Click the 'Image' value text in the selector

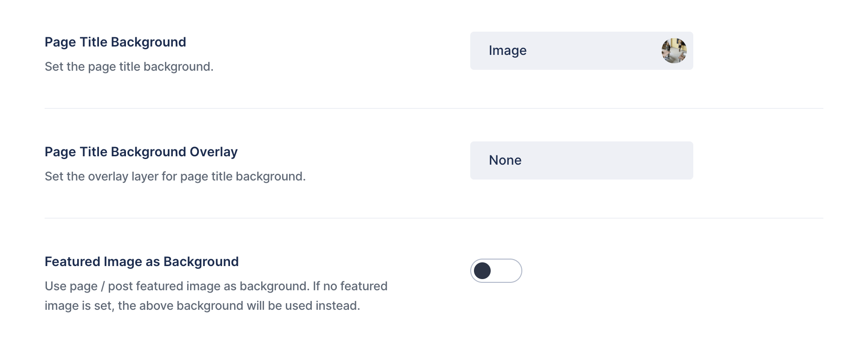click(x=507, y=51)
